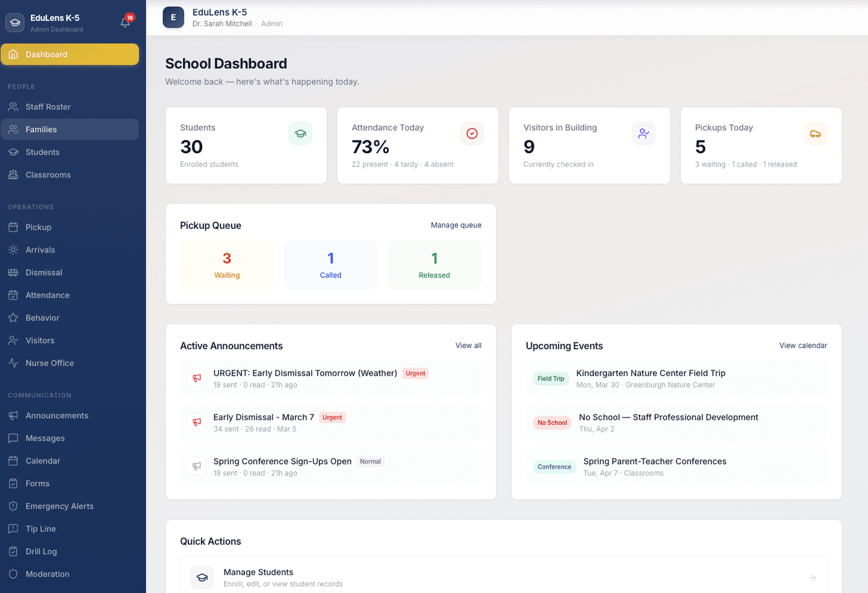Click the Manage queue link
Screen dimensions: 868x593
(x=456, y=225)
